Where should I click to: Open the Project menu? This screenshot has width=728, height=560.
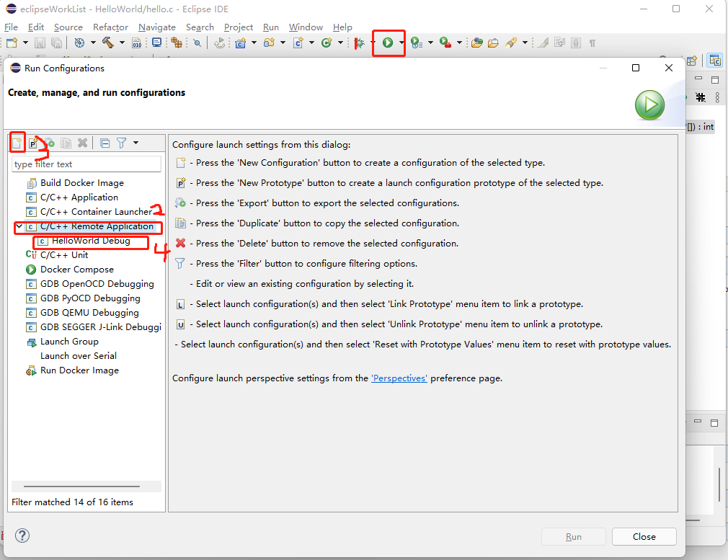pyautogui.click(x=238, y=27)
